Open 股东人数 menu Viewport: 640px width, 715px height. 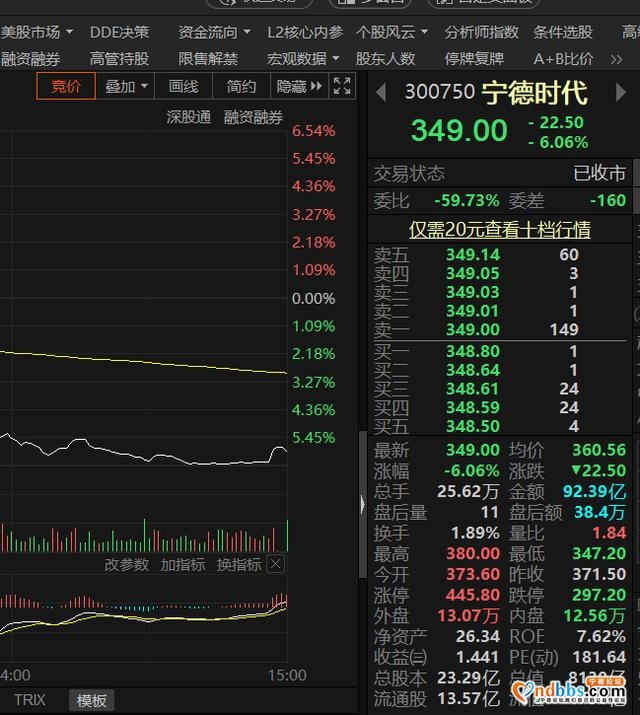pyautogui.click(x=385, y=59)
